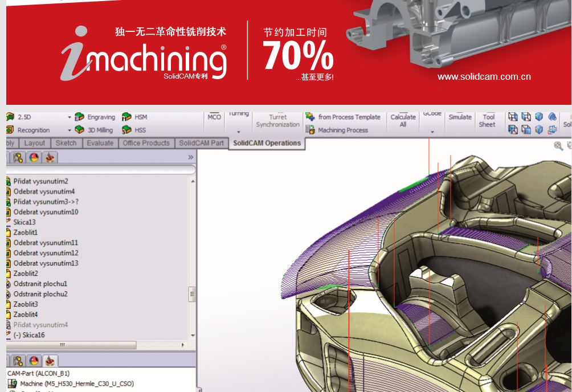Select fillet Zaoblit1
This screenshot has width=572, height=392.
point(26,232)
